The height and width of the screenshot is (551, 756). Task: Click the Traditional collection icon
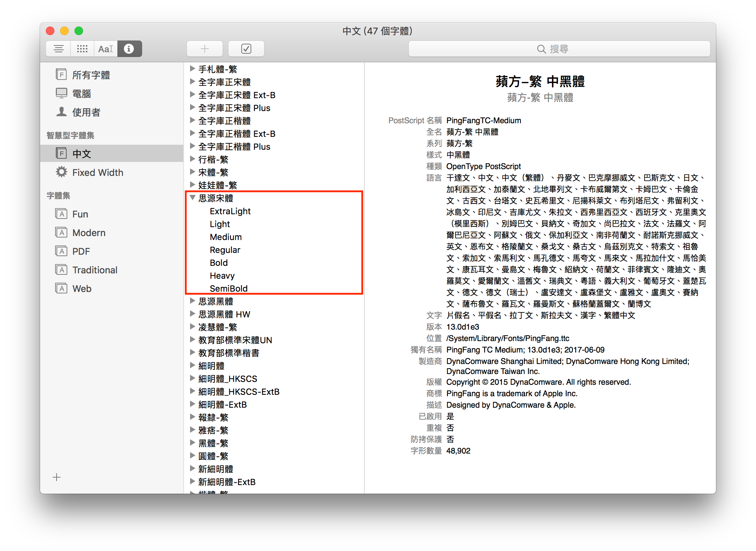click(x=61, y=270)
